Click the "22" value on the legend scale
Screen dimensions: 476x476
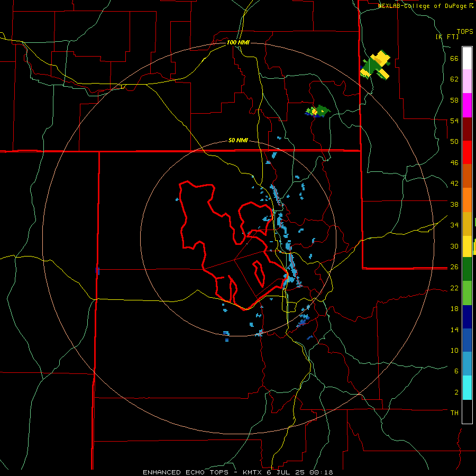click(454, 288)
